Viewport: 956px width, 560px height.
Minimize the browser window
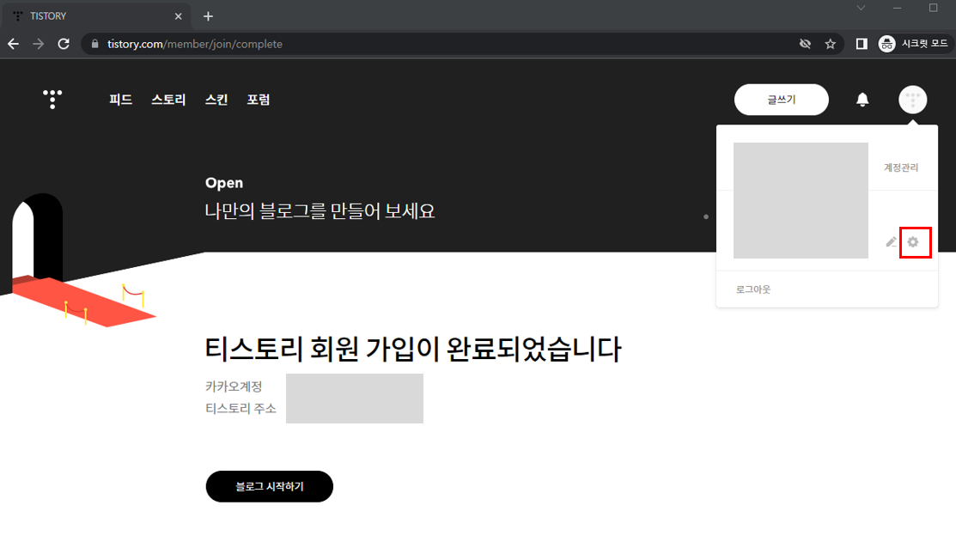[x=896, y=8]
